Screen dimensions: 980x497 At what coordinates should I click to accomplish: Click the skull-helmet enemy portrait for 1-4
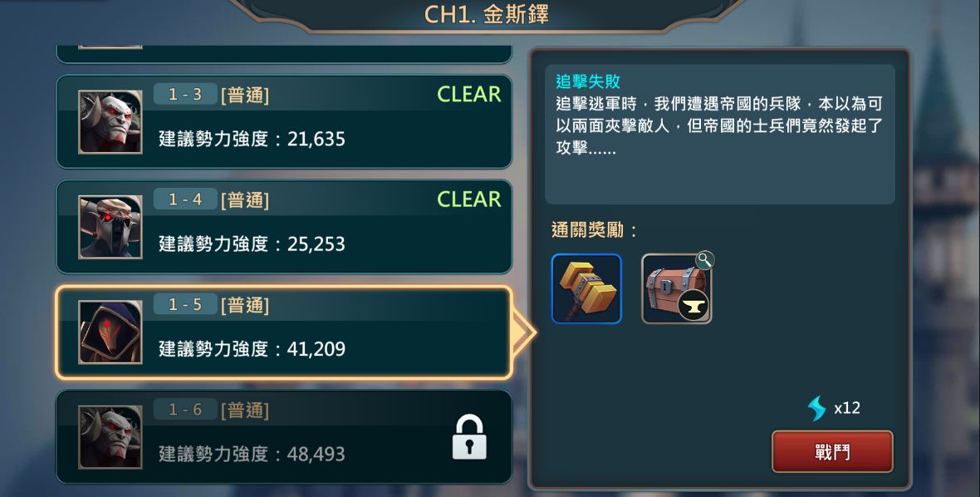(x=110, y=227)
